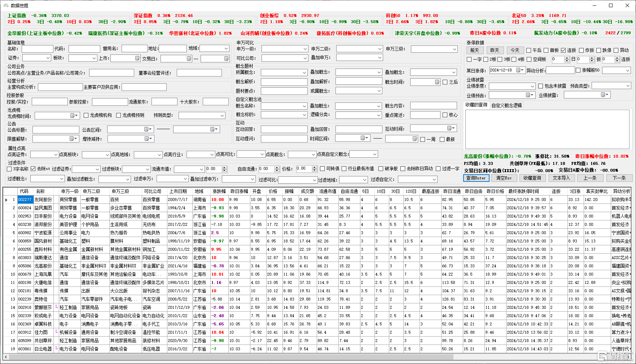Switch to the 收藏的查询 tab
This screenshot has height=364, width=636.
click(476, 105)
